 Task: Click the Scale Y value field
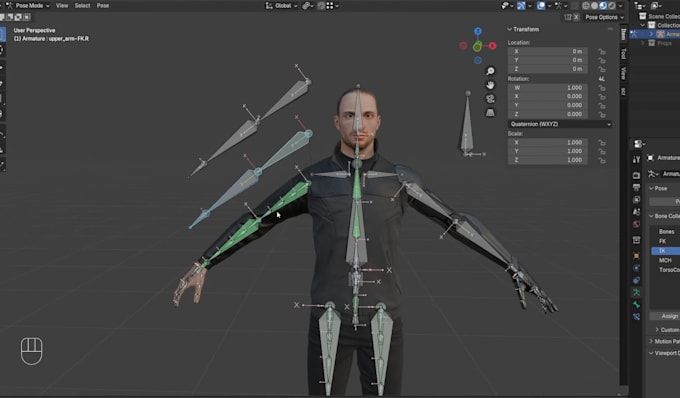[x=548, y=151]
